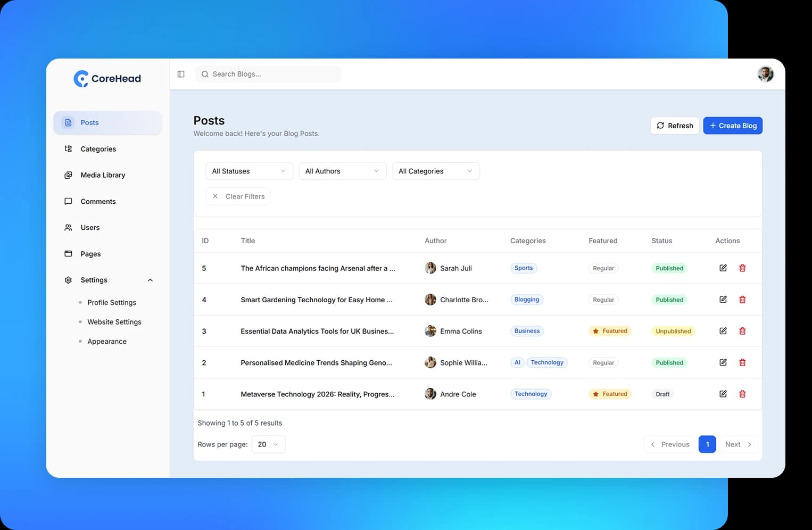Open the Users management page
The height and width of the screenshot is (530, 812).
[x=90, y=227]
